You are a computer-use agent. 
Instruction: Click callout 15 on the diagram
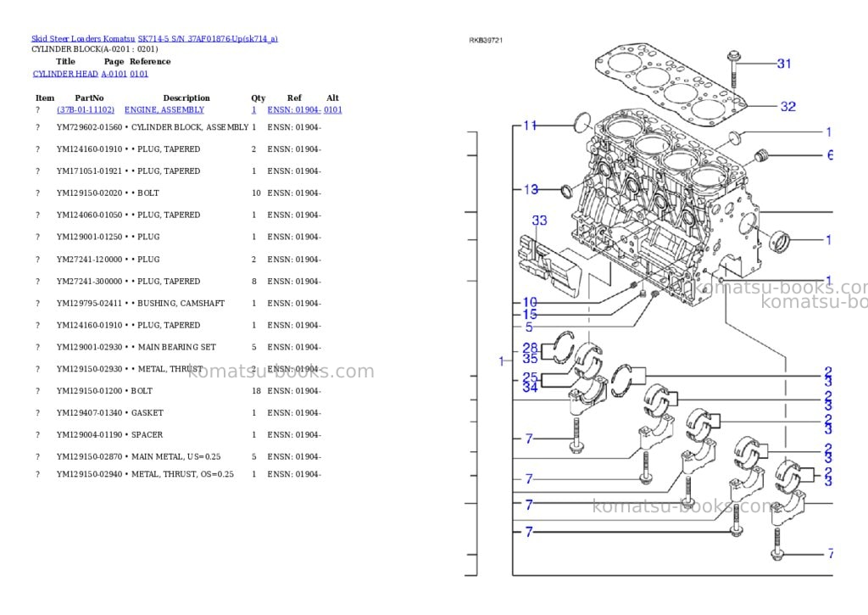click(x=530, y=314)
